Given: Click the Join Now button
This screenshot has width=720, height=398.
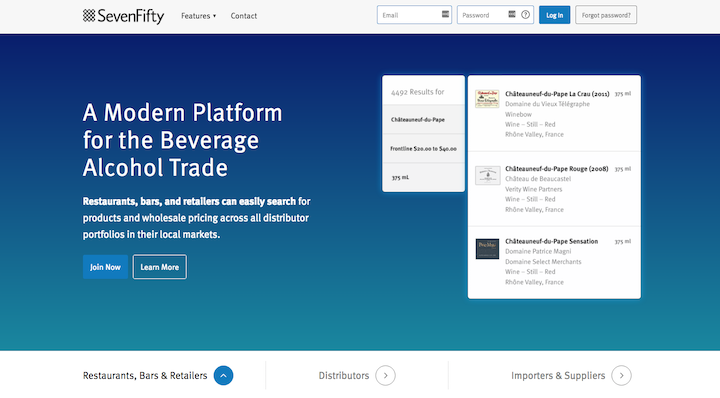Looking at the screenshot, I should pyautogui.click(x=105, y=267).
